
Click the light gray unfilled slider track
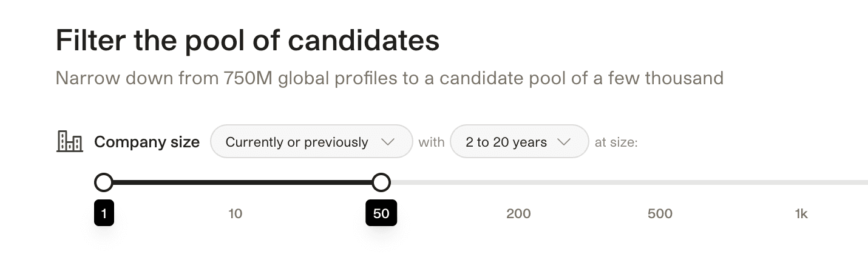click(607, 182)
